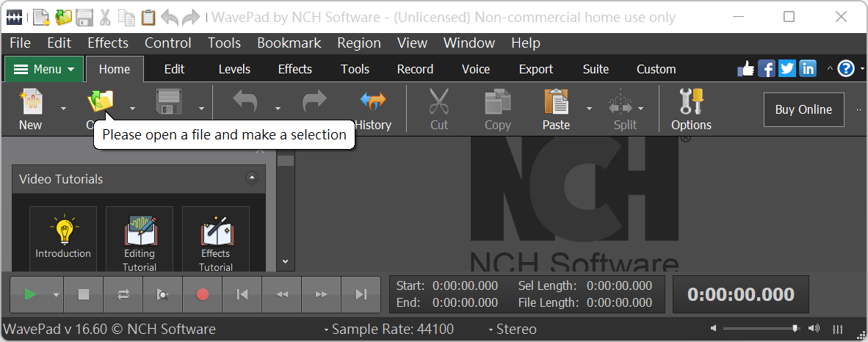The width and height of the screenshot is (868, 342).
Task: Click the thumbs-up like icon
Action: click(746, 69)
